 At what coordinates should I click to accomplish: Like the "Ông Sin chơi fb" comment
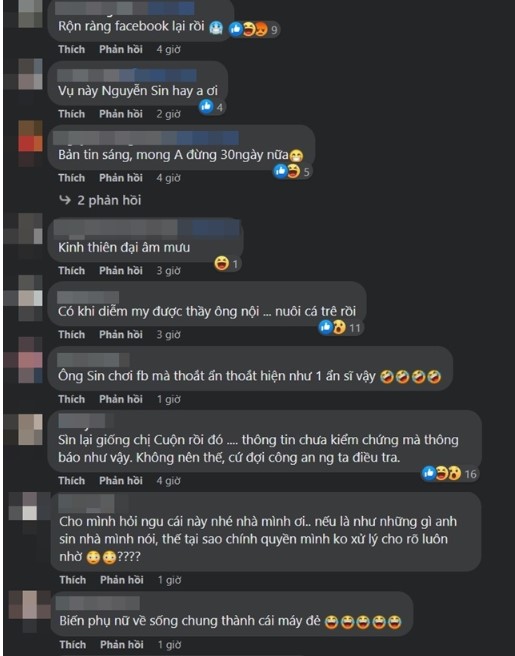pyautogui.click(x=72, y=399)
